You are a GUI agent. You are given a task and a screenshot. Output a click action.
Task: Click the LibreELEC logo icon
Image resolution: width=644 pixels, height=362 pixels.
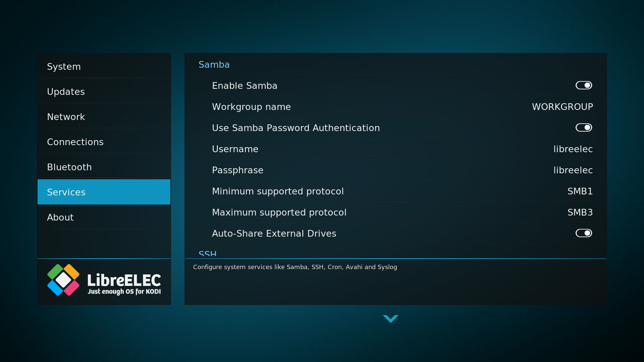point(63,280)
